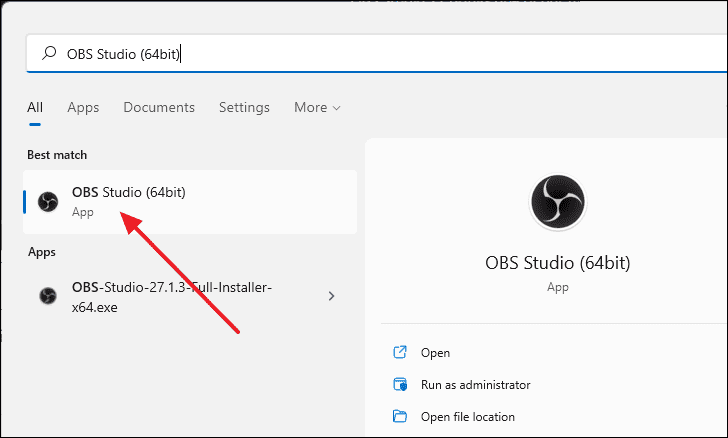
Task: Open OBS Studio (64bit) best match result
Action: pos(190,202)
